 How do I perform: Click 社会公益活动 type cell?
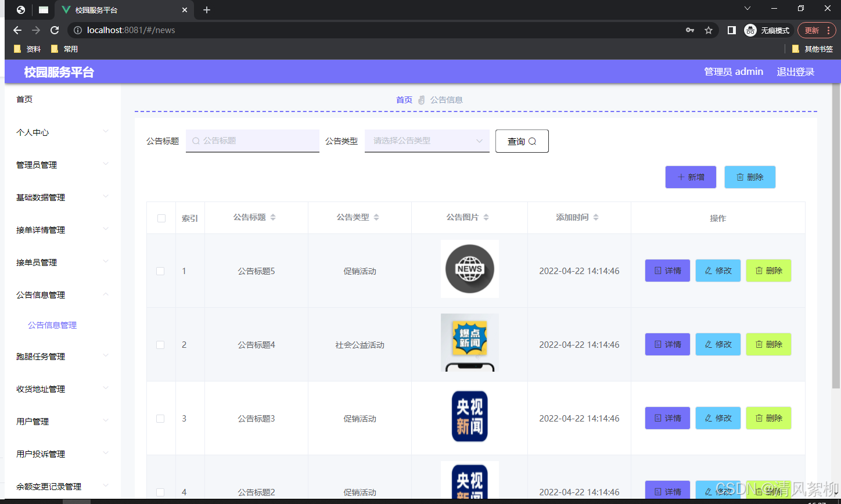[360, 345]
